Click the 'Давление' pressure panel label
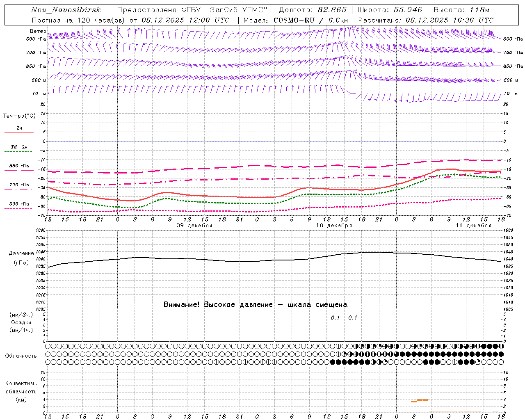525x420 pixels. coord(21,253)
